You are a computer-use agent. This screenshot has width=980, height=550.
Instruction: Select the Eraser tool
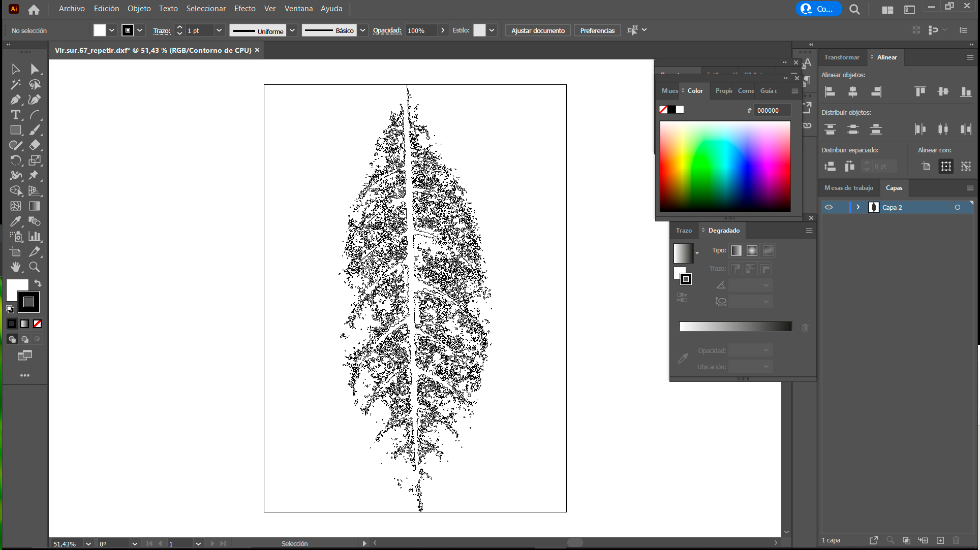[35, 145]
